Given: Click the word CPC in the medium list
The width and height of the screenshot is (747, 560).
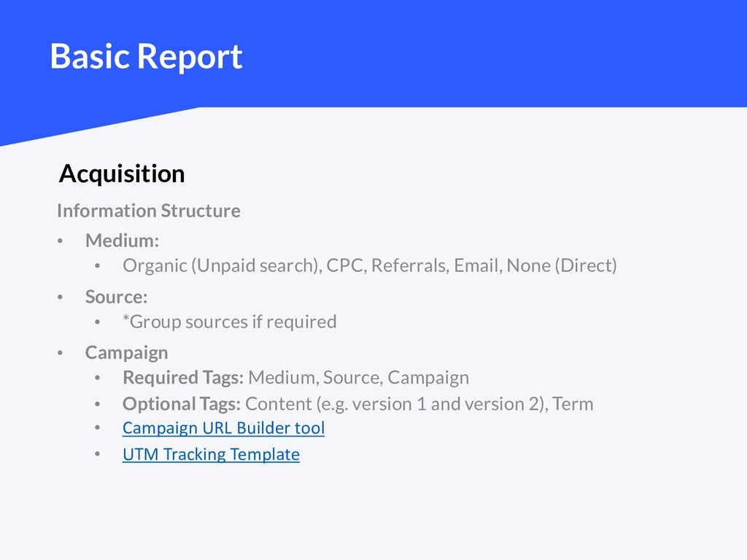Looking at the screenshot, I should click(x=345, y=265).
